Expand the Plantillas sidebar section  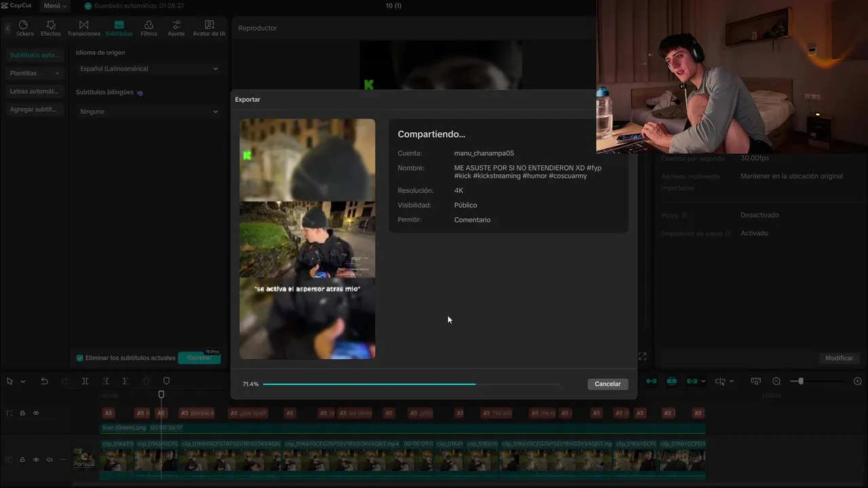click(34, 73)
